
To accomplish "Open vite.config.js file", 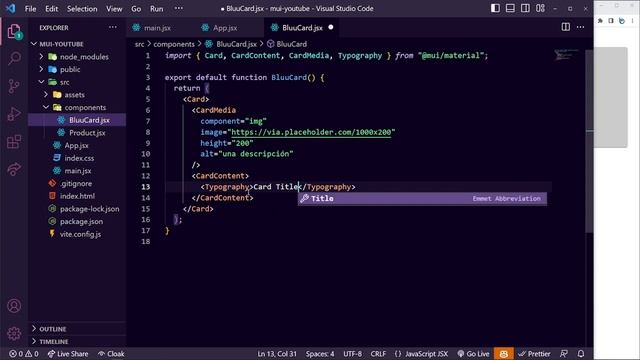I will (x=80, y=234).
